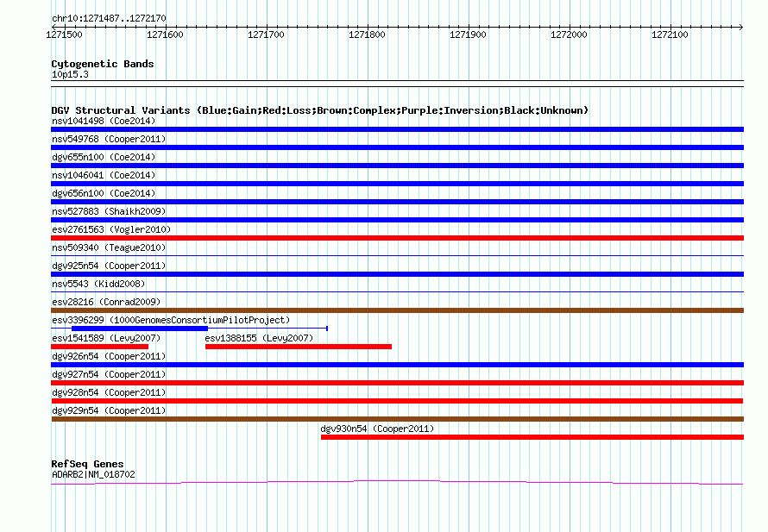The height and width of the screenshot is (532, 768).
Task: Select the dgv927n54 (Cooper2011) label
Action: pyautogui.click(x=109, y=374)
